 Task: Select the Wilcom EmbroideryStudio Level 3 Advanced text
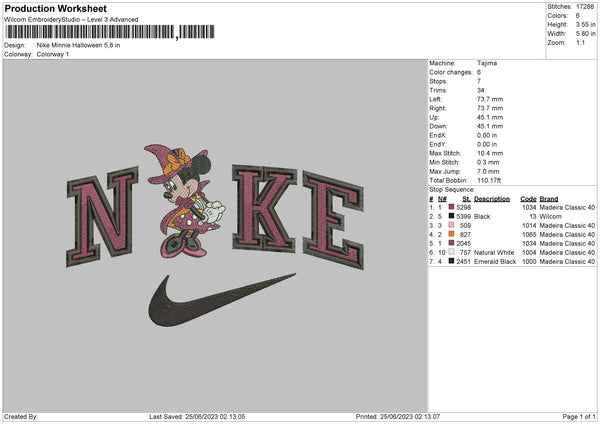coord(71,20)
